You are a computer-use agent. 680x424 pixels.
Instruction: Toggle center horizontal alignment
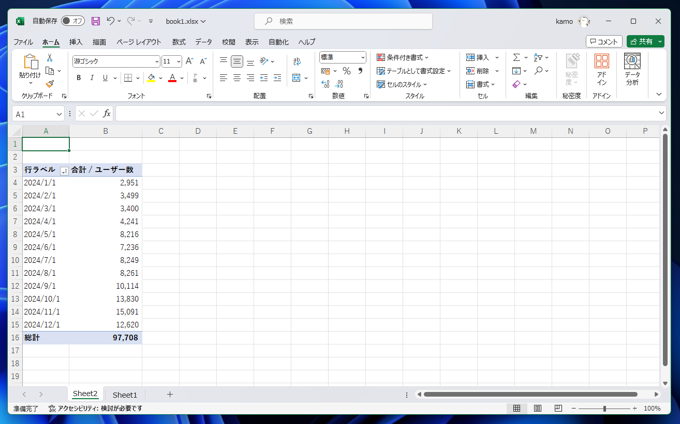237,78
